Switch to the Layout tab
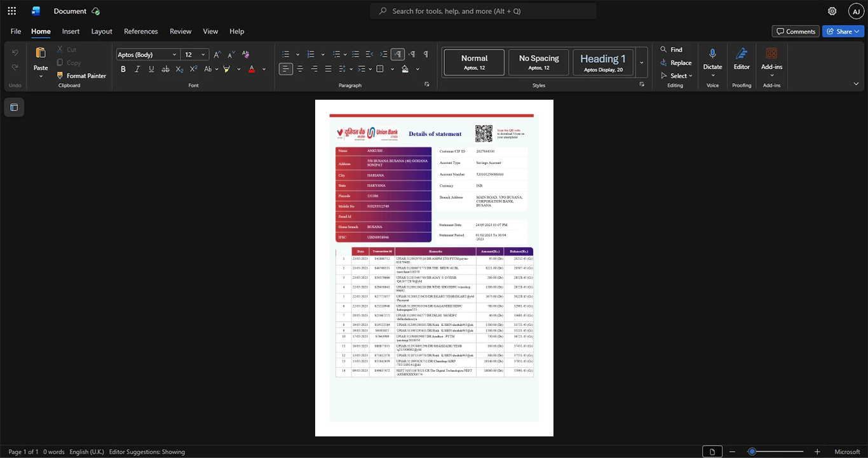This screenshot has height=458, width=868. pyautogui.click(x=102, y=31)
